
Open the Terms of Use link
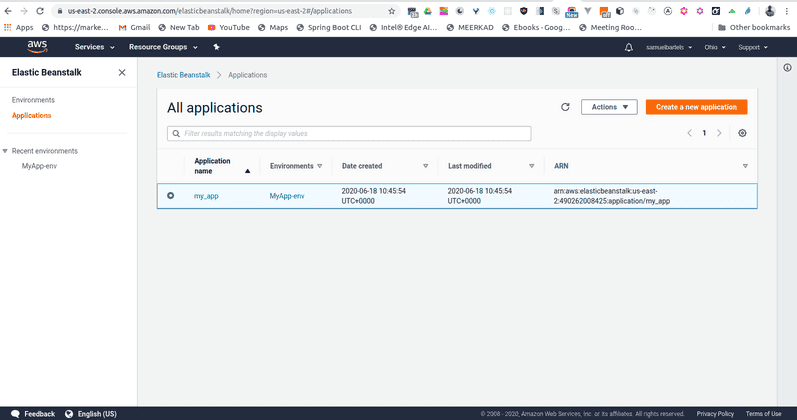point(763,414)
